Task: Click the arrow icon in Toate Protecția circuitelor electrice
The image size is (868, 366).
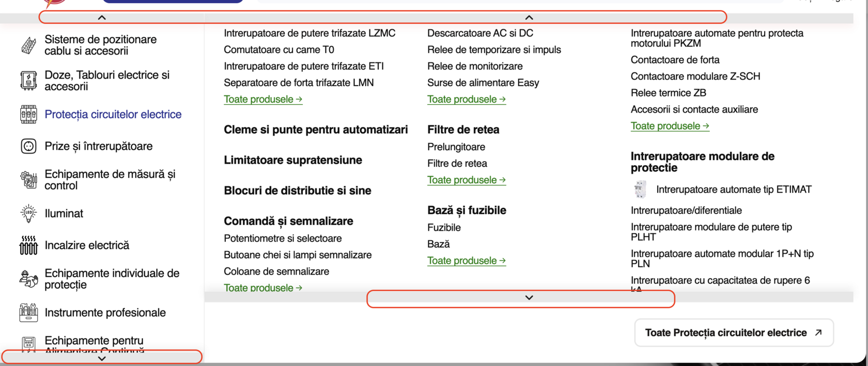Action: [x=818, y=332]
